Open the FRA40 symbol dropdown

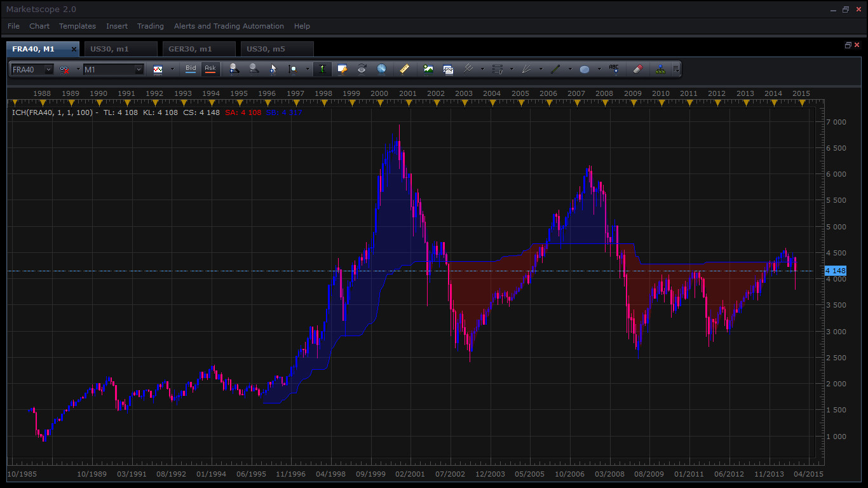[48, 70]
